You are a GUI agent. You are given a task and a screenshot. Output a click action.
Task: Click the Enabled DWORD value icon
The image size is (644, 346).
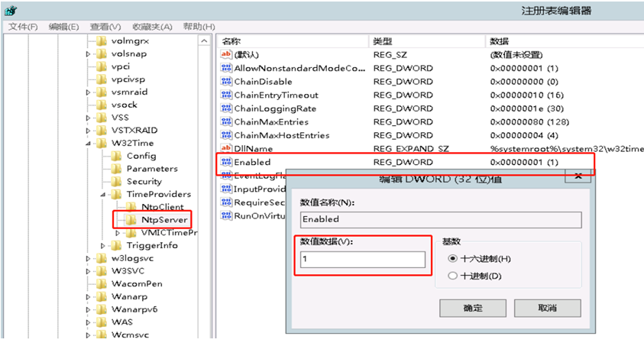226,162
